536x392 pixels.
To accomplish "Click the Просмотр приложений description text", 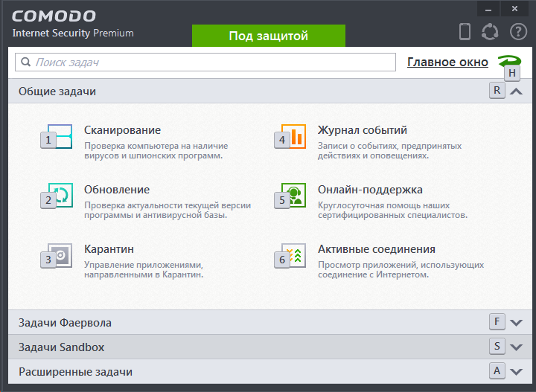I will [401, 269].
